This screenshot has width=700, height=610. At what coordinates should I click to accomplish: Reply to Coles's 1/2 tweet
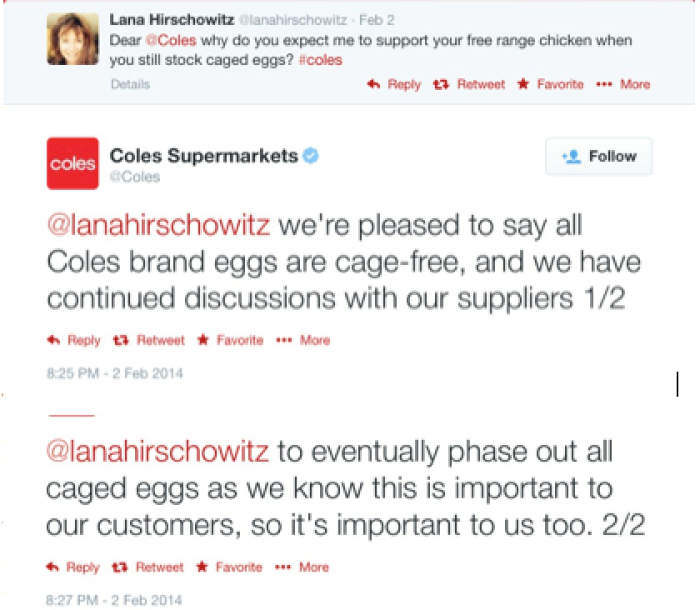point(73,340)
